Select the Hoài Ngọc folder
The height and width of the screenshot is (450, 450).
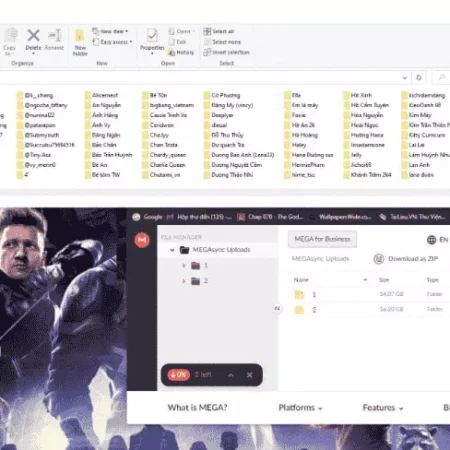361,125
